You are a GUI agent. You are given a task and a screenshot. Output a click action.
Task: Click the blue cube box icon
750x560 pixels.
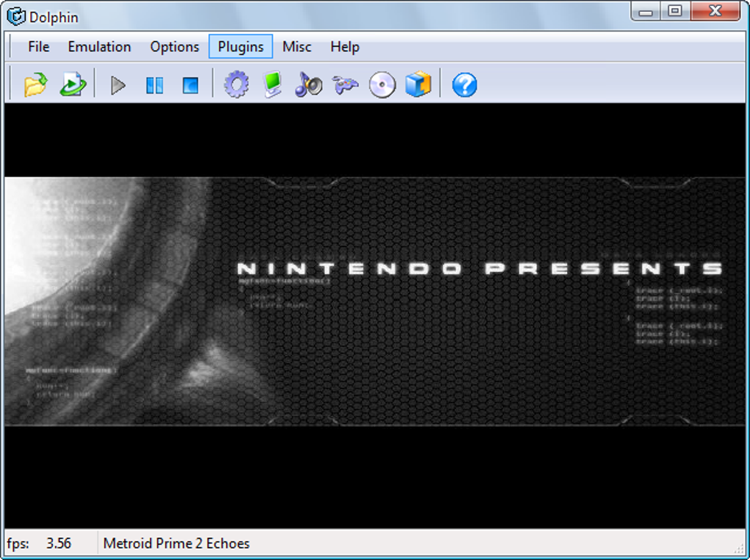tap(418, 85)
